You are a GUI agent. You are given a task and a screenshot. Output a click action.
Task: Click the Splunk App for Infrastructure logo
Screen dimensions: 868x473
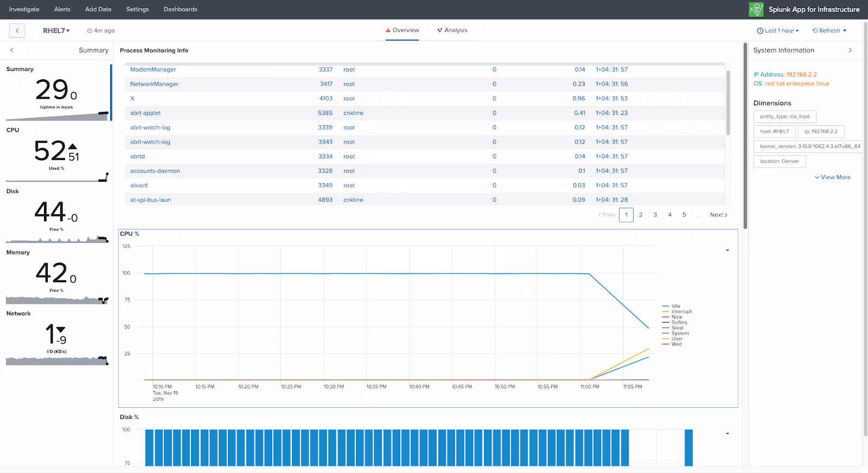pos(756,9)
